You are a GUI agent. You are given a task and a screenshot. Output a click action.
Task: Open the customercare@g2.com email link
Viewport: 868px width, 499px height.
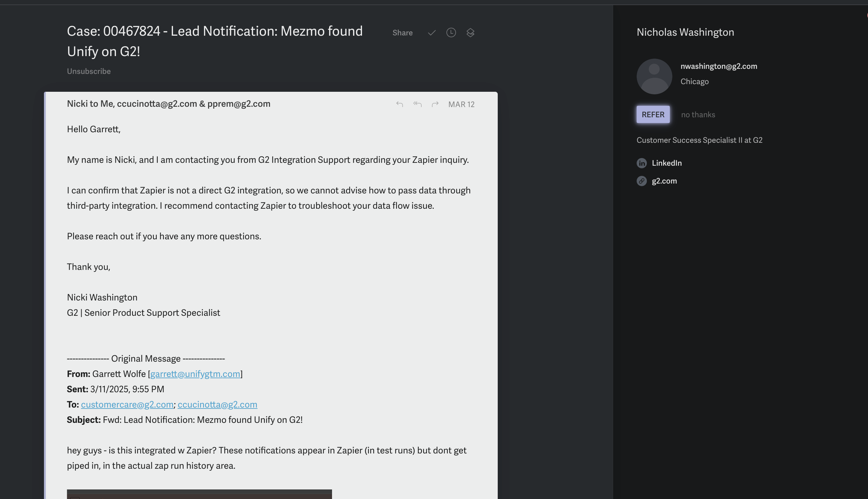point(127,404)
